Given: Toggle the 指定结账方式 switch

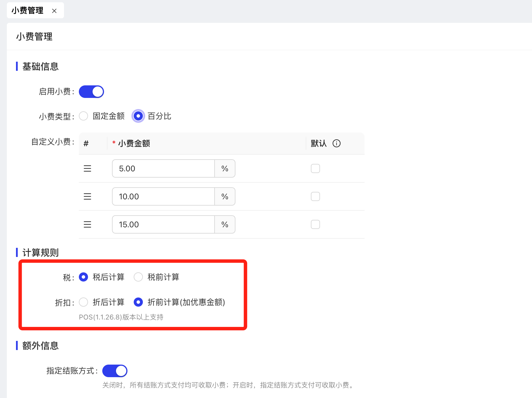Looking at the screenshot, I should click(115, 371).
